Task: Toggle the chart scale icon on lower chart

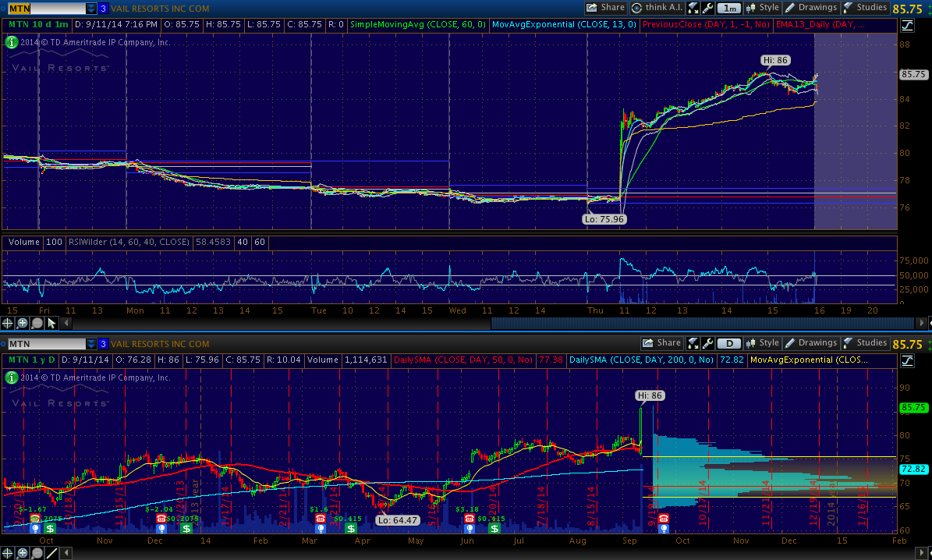Action: [x=906, y=360]
